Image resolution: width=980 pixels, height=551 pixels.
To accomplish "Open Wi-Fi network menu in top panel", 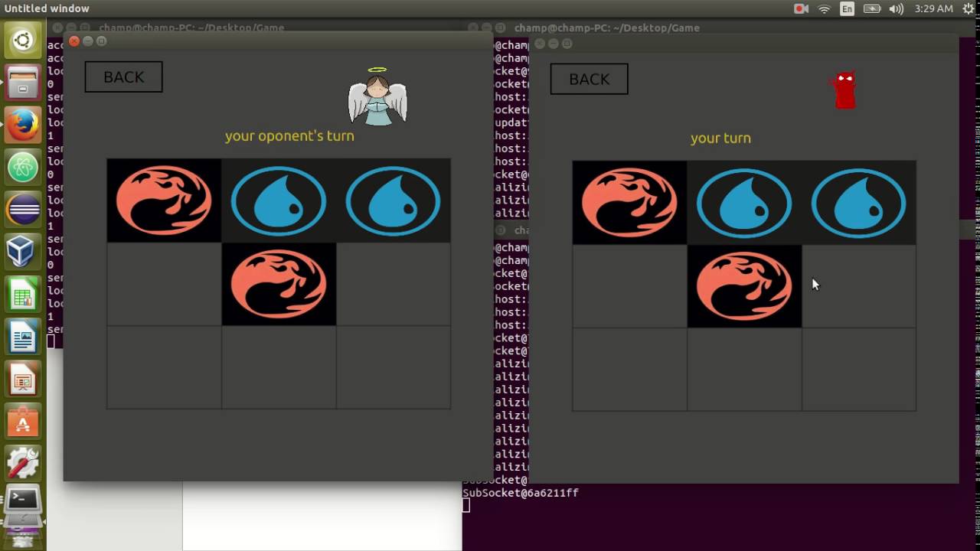I will tap(824, 8).
